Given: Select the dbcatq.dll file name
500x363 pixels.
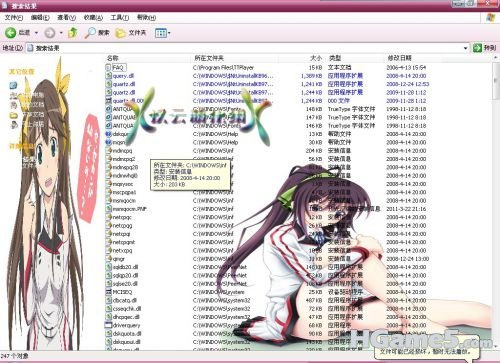Looking at the screenshot, I should [124, 301].
